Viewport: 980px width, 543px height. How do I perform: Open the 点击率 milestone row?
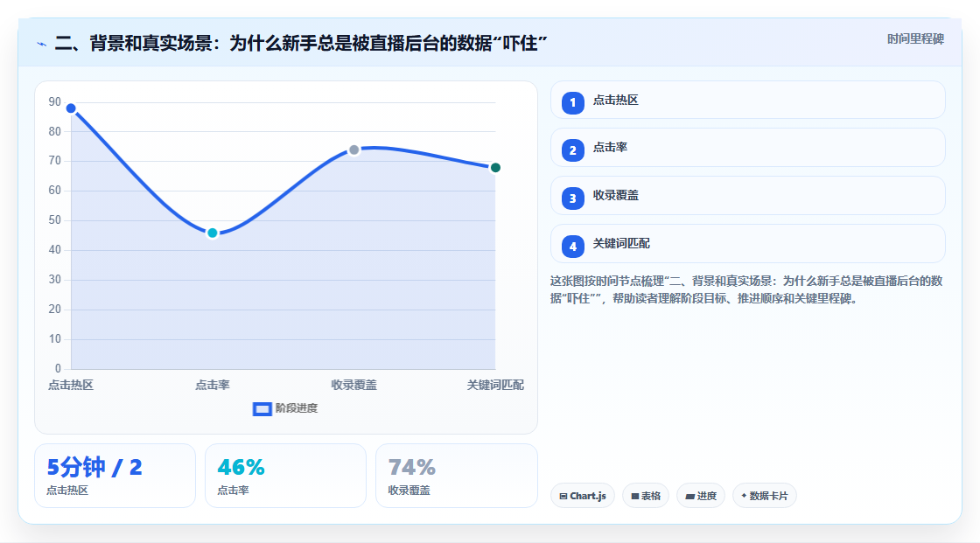(x=747, y=148)
